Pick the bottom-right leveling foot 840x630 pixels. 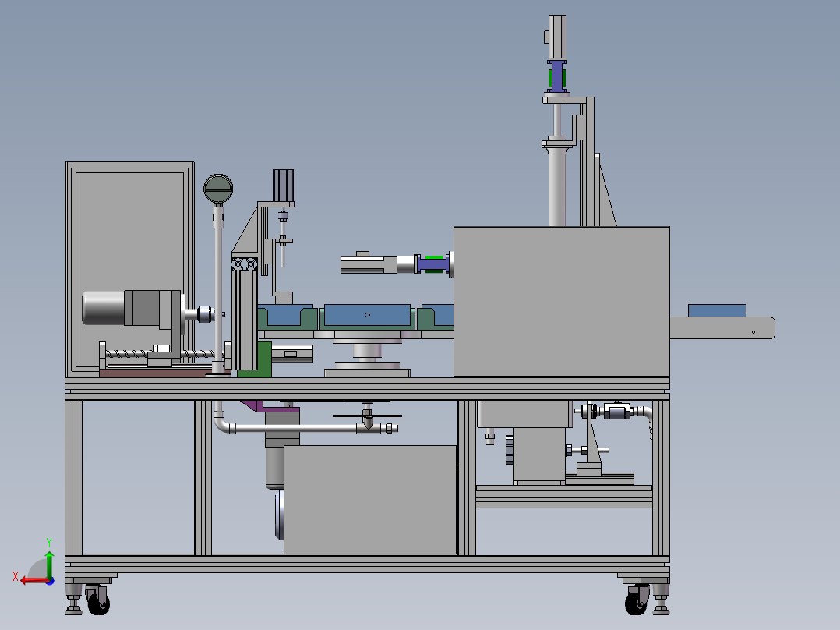point(661,600)
